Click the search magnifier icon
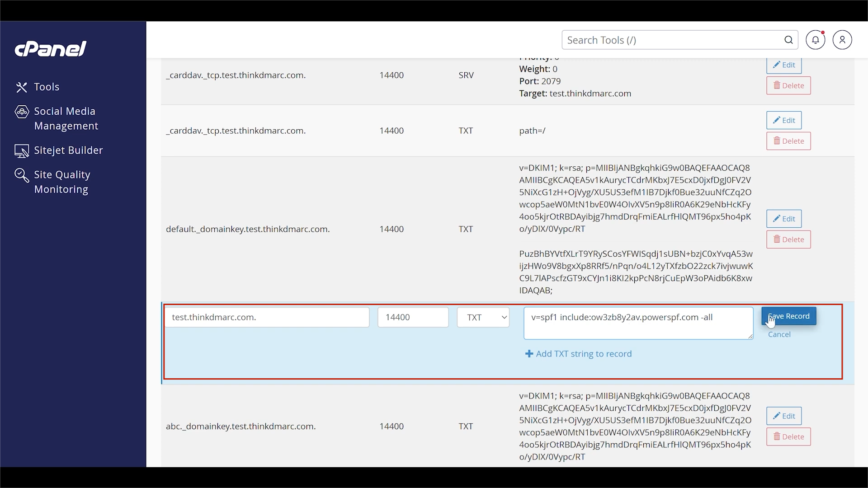Image resolution: width=868 pixels, height=488 pixels. pos(789,40)
